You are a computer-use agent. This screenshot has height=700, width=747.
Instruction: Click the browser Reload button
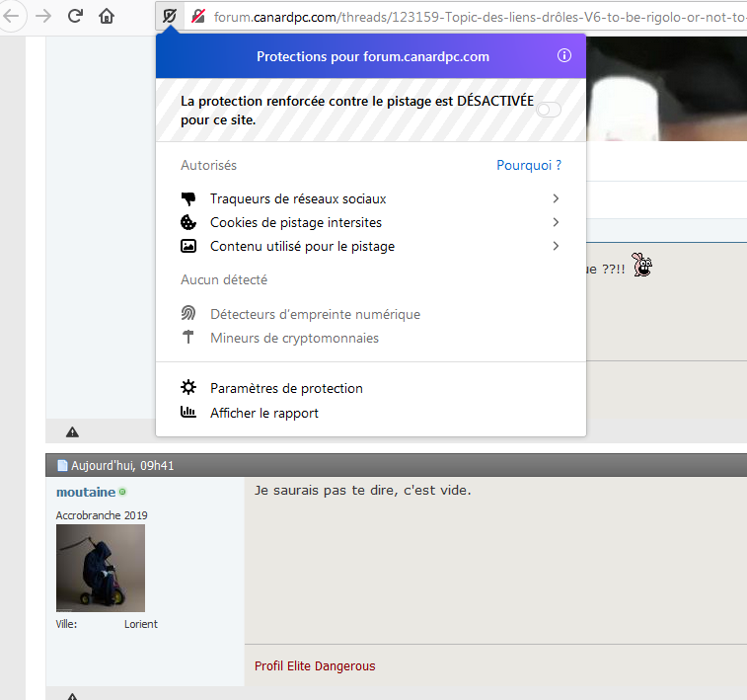[75, 16]
